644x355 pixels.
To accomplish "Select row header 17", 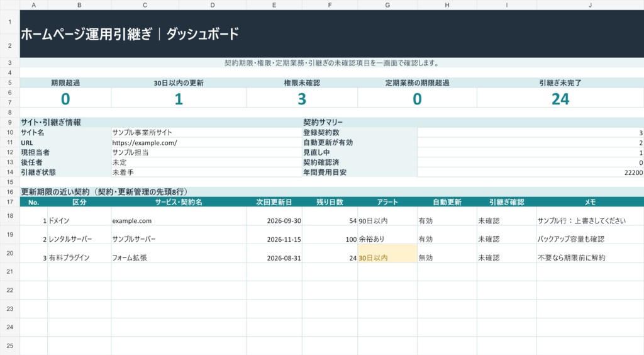I will [10, 202].
